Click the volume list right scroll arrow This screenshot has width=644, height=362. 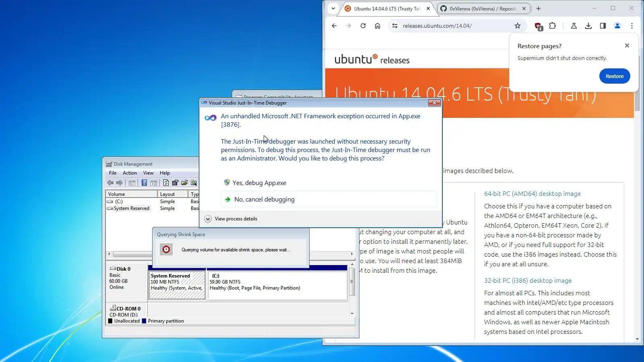pos(352,254)
